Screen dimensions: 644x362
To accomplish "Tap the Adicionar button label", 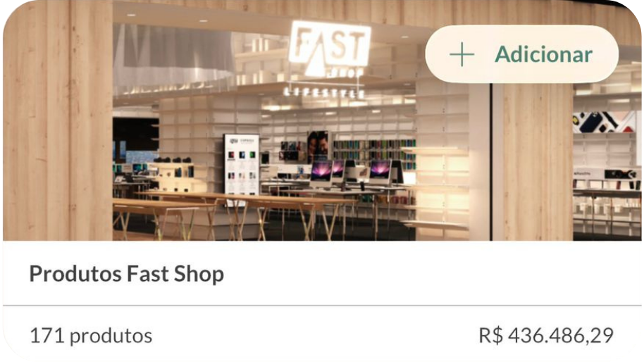I will (x=543, y=54).
